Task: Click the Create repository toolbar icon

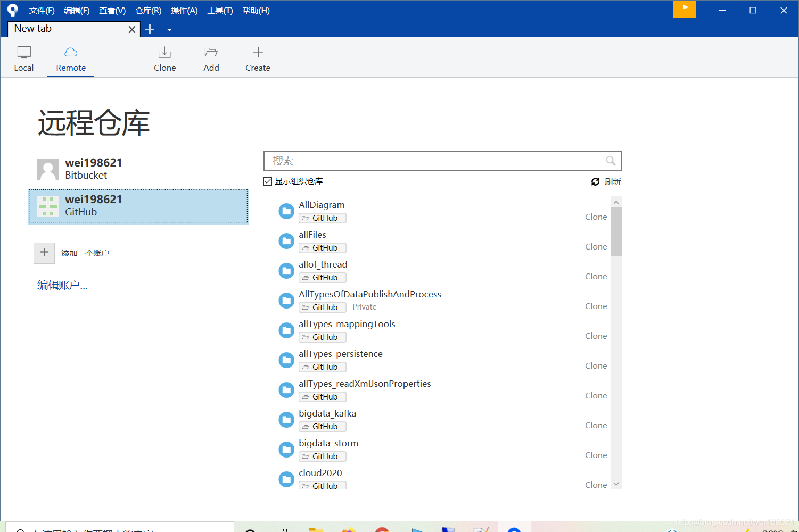Action: [x=258, y=52]
